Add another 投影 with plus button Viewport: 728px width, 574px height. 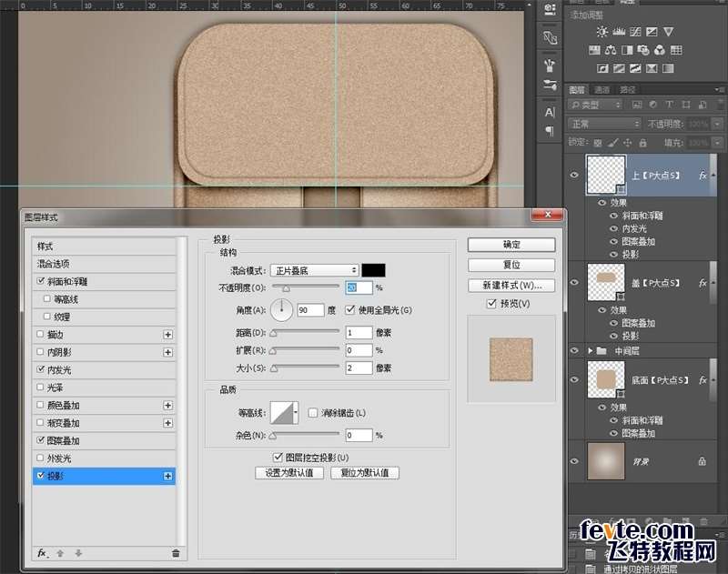click(x=167, y=476)
